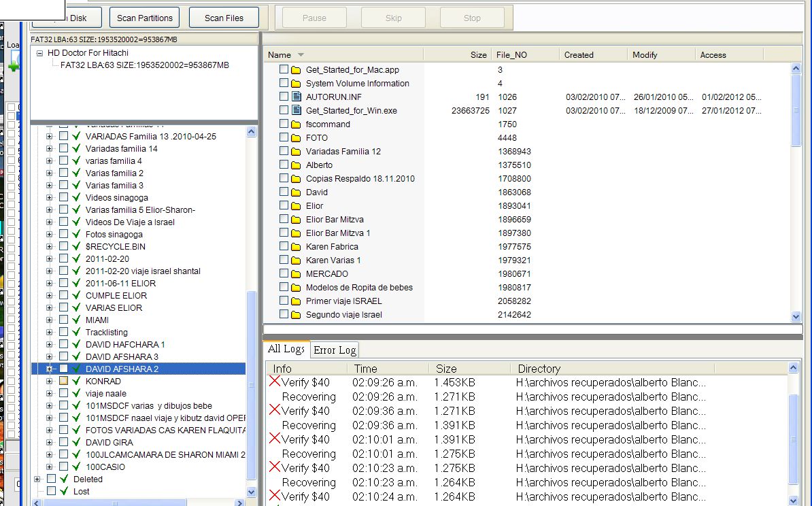The width and height of the screenshot is (812, 506).
Task: Click the red X on 02:10:01 Verify $40
Action: point(275,438)
